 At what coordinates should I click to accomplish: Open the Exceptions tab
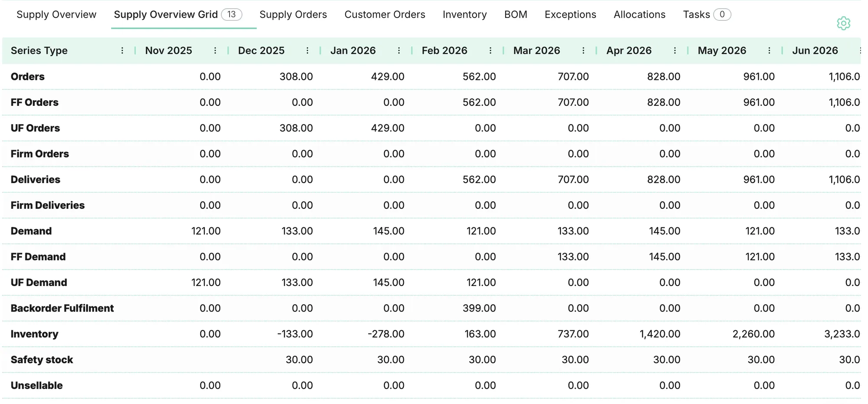pyautogui.click(x=570, y=15)
